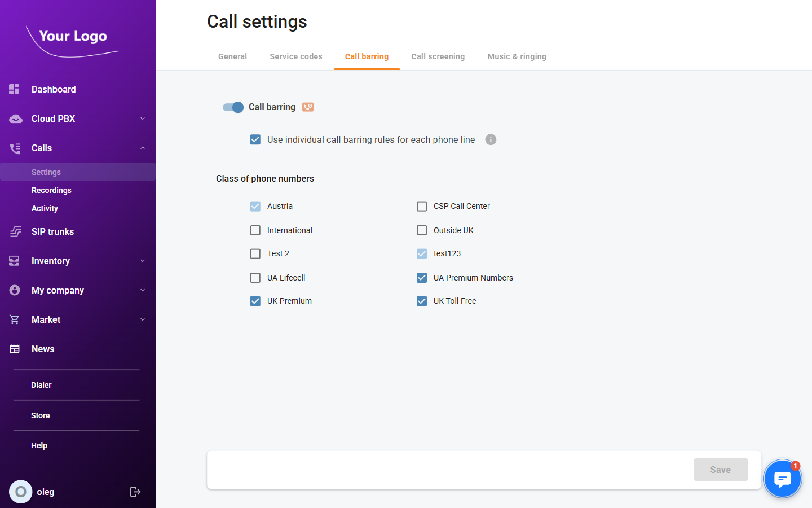The height and width of the screenshot is (508, 812).
Task: Click the logout icon next to oleg
Action: click(135, 492)
